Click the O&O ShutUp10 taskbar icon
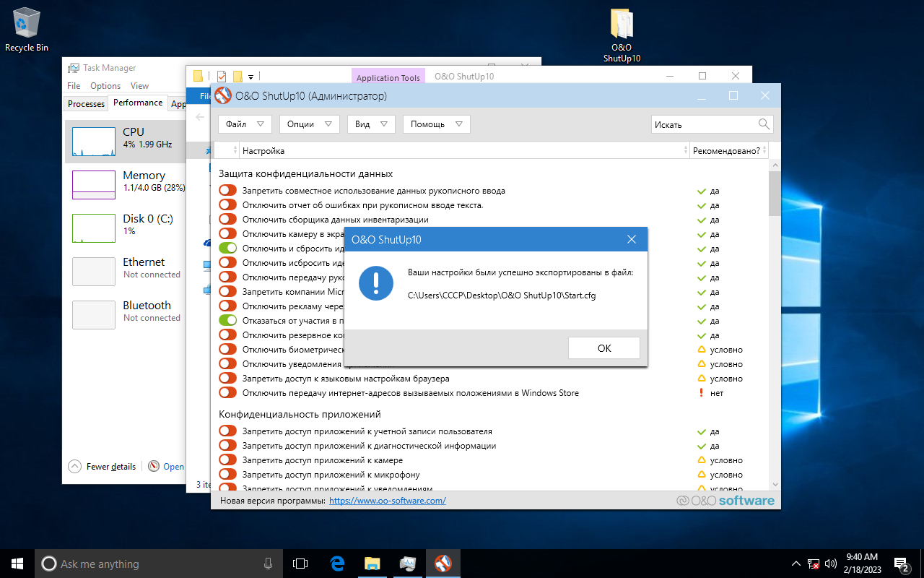Viewport: 924px width, 578px height. click(x=443, y=564)
